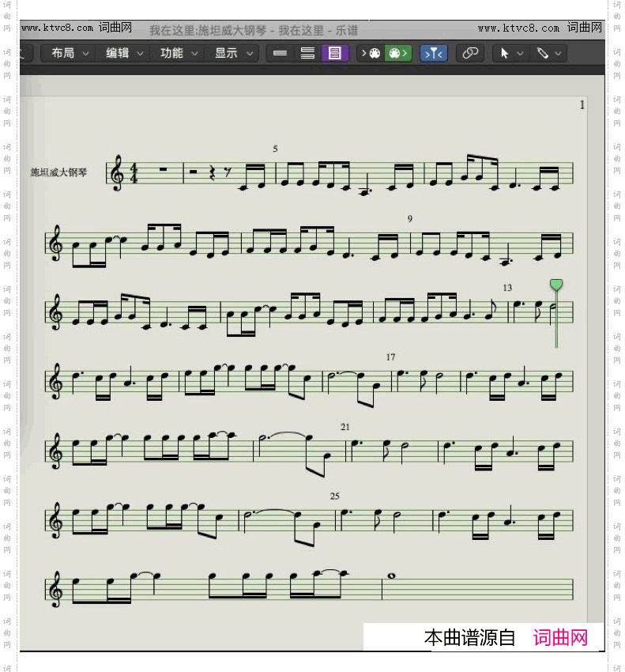This screenshot has width=625, height=672.
Task: Toggle the green MIDI Out palette button
Action: [397, 53]
